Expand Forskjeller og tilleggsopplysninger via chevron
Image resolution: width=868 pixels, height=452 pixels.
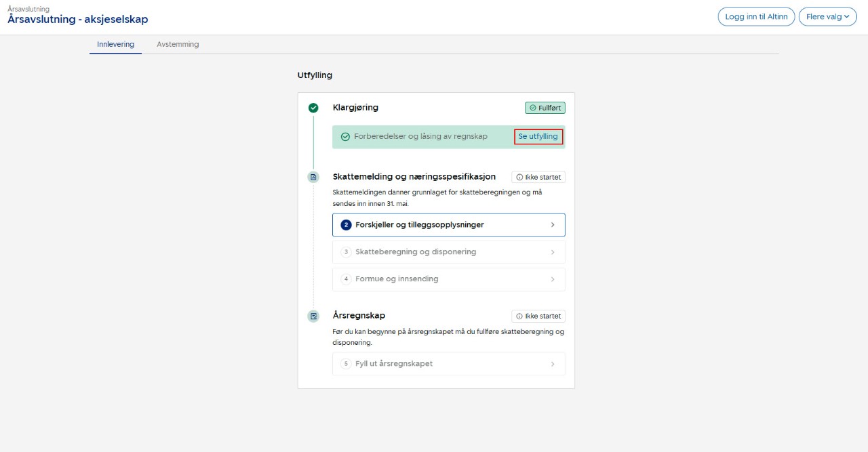(553, 225)
